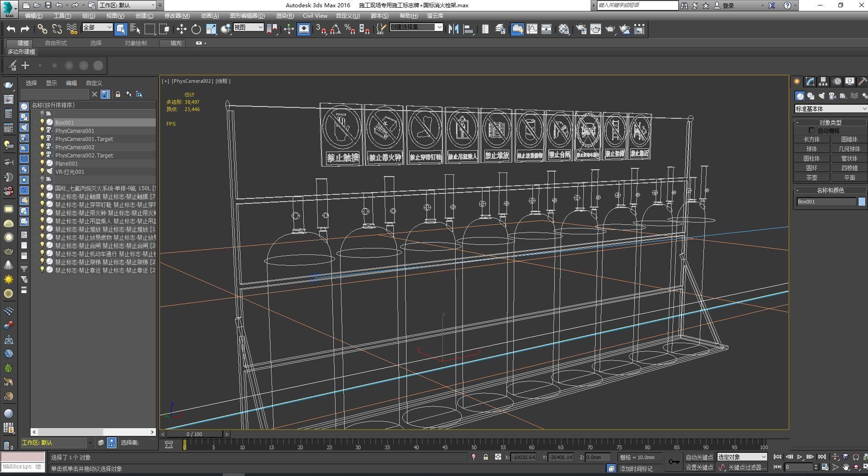Switch to the 自由形式 ribbon tab
The width and height of the screenshot is (868, 476).
pyautogui.click(x=56, y=43)
